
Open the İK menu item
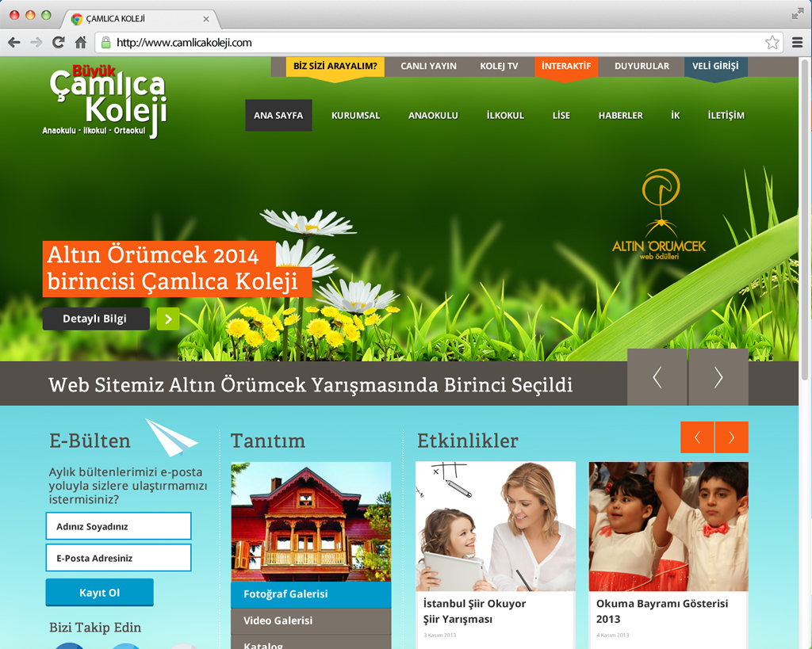[x=676, y=116]
